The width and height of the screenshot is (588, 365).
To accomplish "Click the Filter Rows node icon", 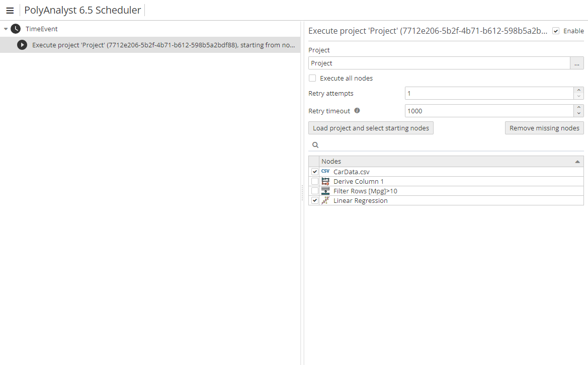I will 325,191.
